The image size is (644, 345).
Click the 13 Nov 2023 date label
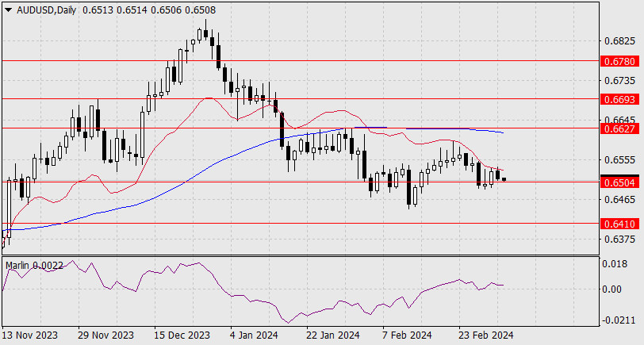point(30,335)
